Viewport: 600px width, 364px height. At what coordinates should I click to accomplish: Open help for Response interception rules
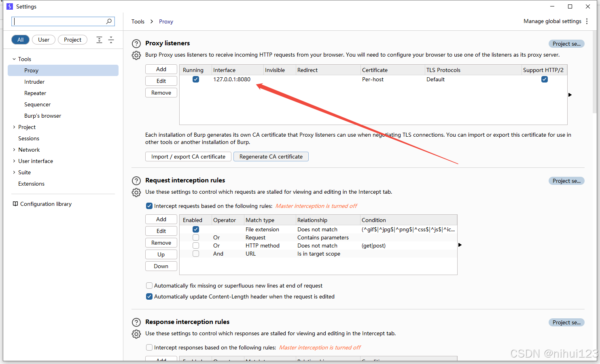(x=136, y=322)
